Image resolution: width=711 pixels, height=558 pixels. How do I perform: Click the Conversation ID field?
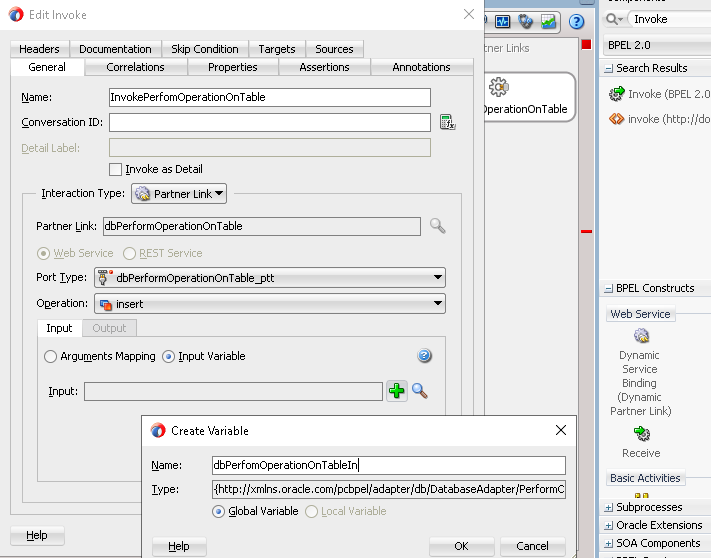[x=270, y=122]
